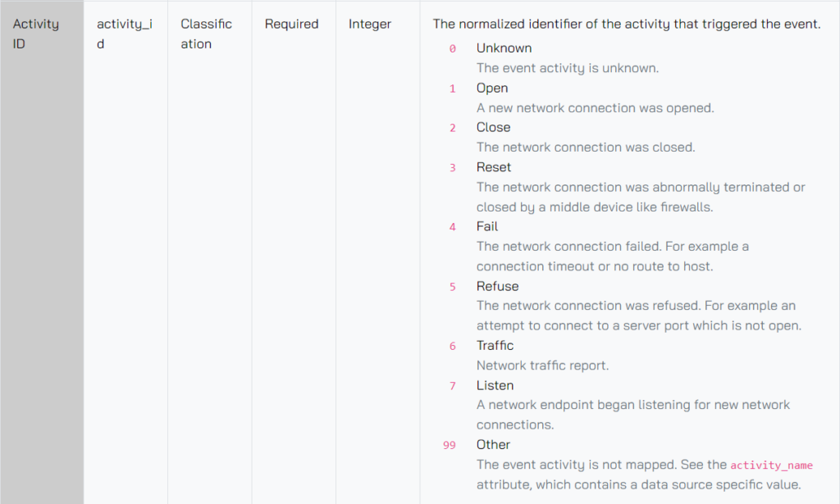Screen dimensions: 840x504
Task: Select the Refuse activity label
Action: click(x=497, y=286)
